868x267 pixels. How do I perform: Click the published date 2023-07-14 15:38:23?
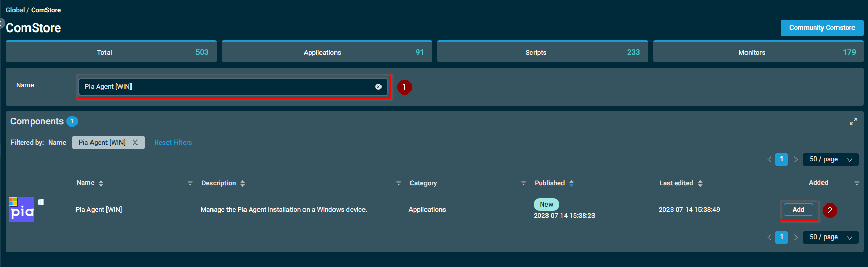click(x=564, y=216)
